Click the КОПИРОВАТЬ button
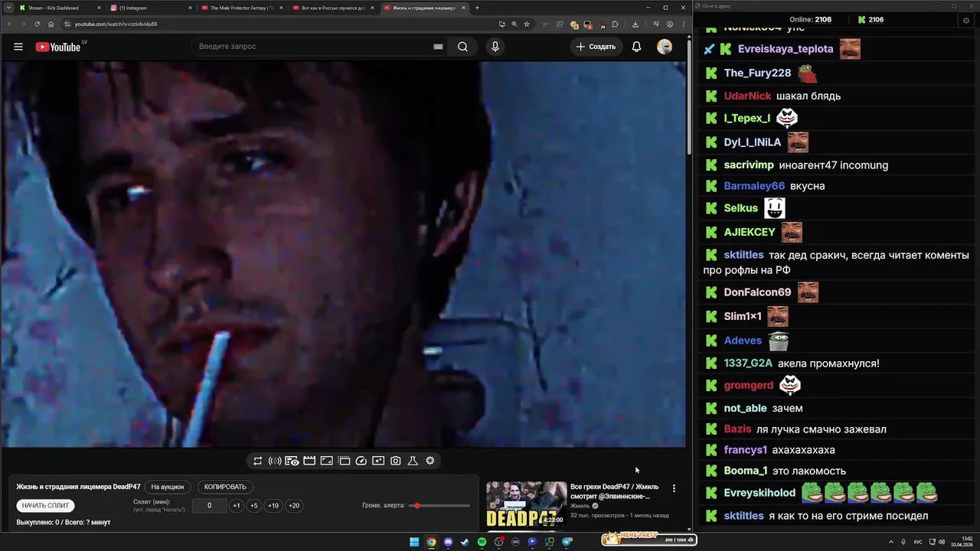The width and height of the screenshot is (980, 551). pos(225,487)
